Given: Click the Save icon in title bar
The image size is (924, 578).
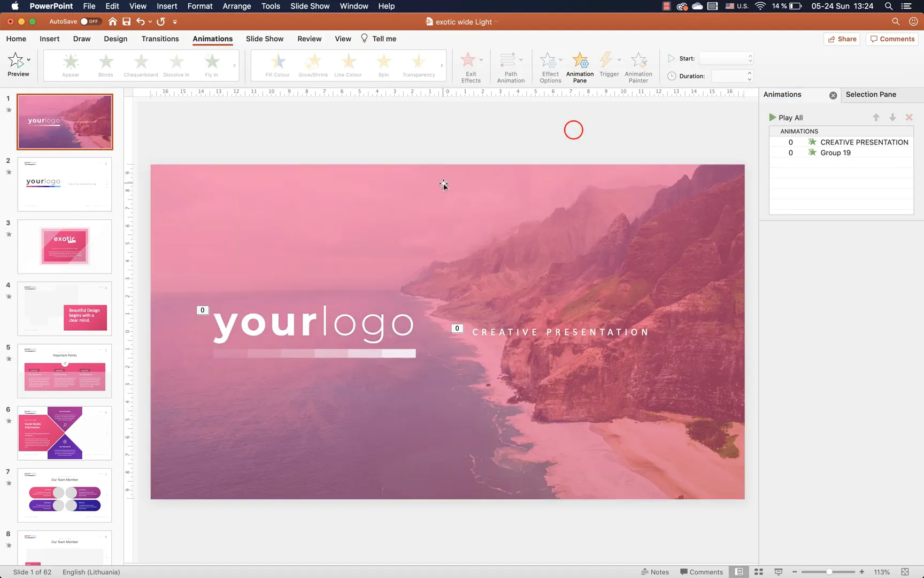Looking at the screenshot, I should coord(126,21).
